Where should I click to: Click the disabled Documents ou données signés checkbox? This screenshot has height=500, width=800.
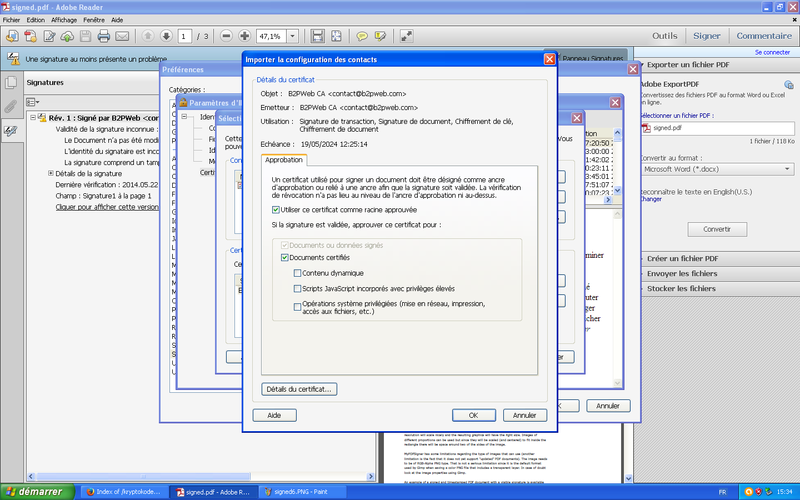tap(285, 245)
